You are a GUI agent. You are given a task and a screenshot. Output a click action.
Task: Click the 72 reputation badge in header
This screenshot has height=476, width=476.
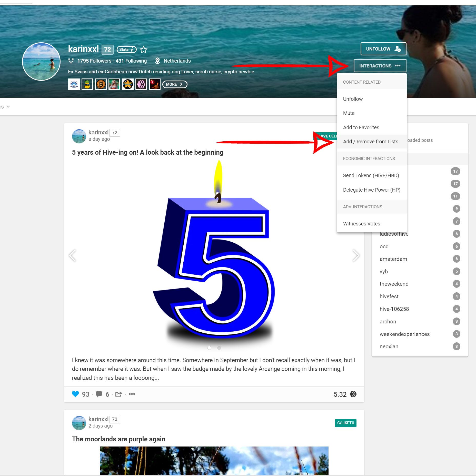[x=107, y=49]
